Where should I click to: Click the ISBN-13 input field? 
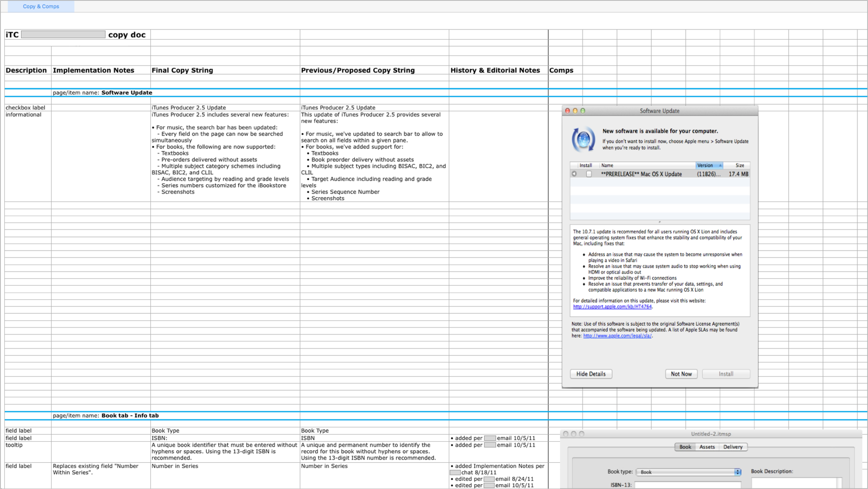[x=688, y=485]
